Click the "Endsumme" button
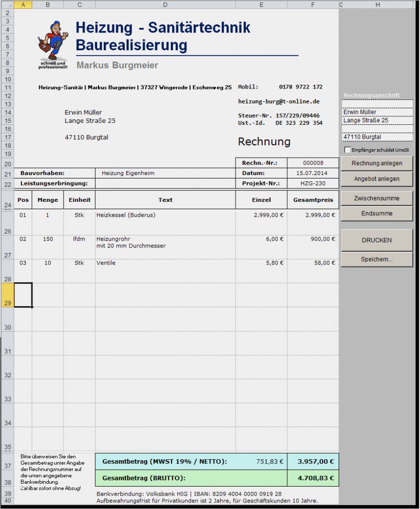The width and height of the screenshot is (420, 509). pyautogui.click(x=377, y=213)
